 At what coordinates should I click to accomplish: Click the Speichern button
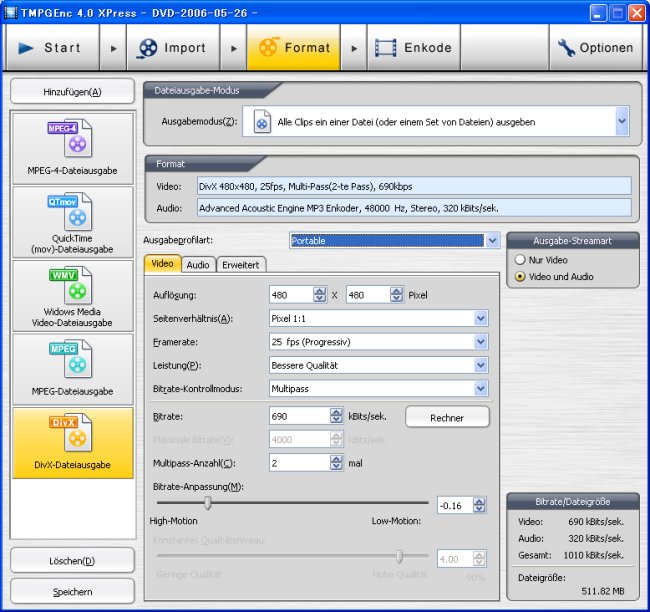click(73, 592)
